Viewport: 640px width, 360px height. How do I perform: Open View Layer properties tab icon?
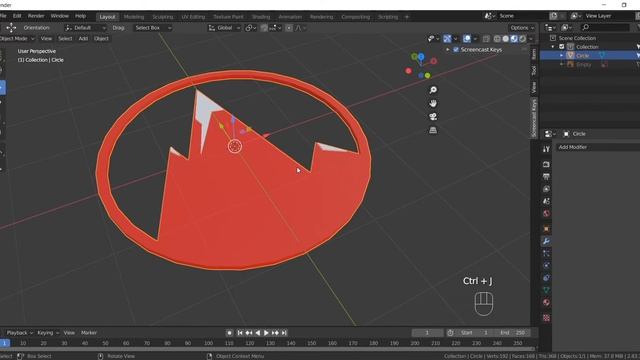pyautogui.click(x=546, y=189)
